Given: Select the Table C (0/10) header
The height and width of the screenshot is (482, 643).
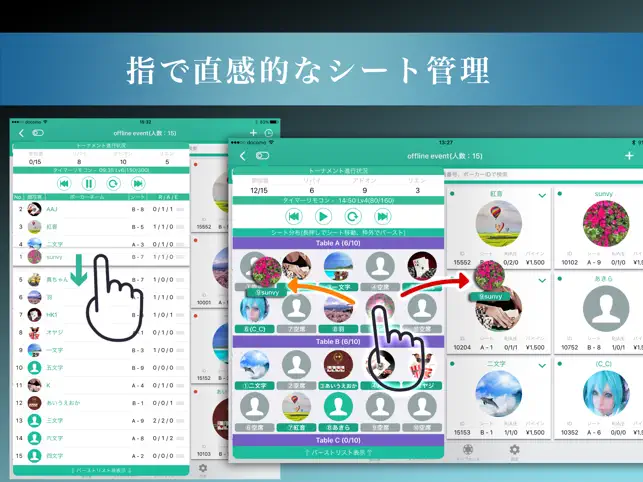Looking at the screenshot, I should [338, 440].
